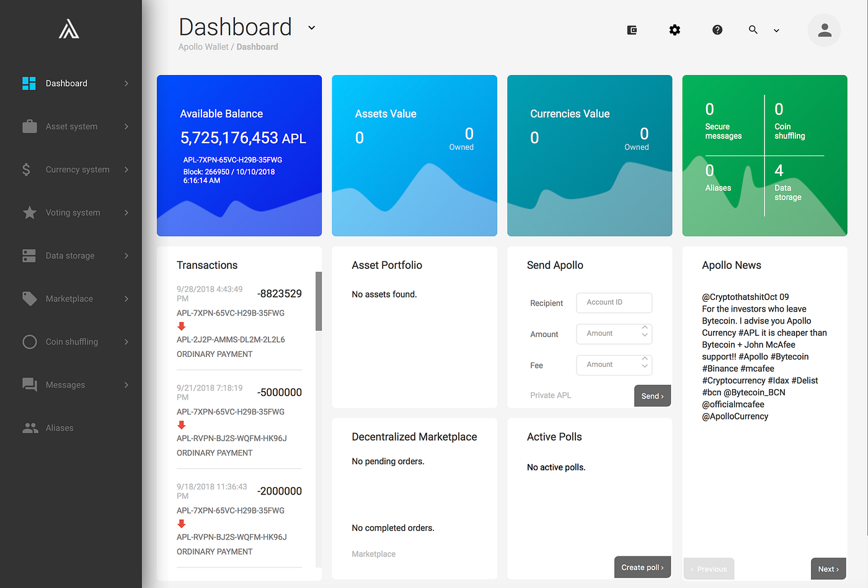Expand the Coin shuffling chevron

click(126, 342)
